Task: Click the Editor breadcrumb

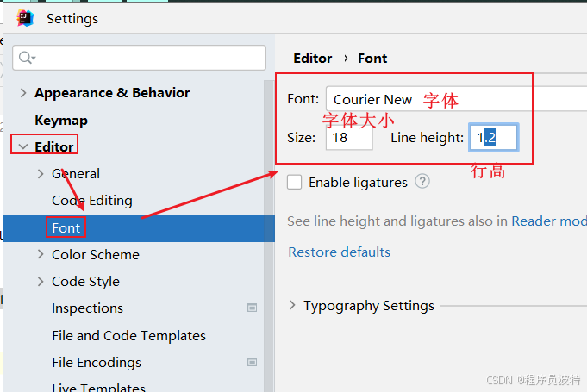Action: click(x=313, y=59)
